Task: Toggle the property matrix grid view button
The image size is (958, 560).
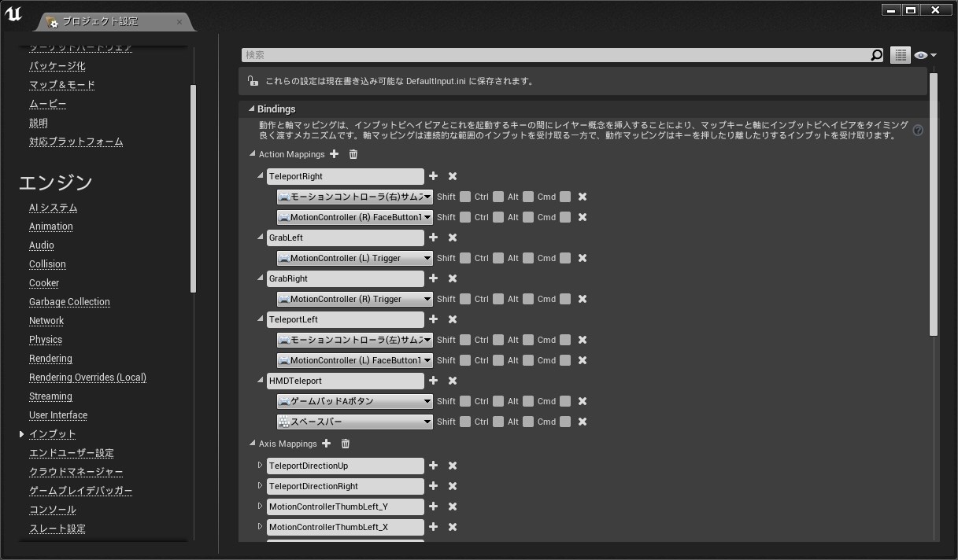Action: coord(900,55)
